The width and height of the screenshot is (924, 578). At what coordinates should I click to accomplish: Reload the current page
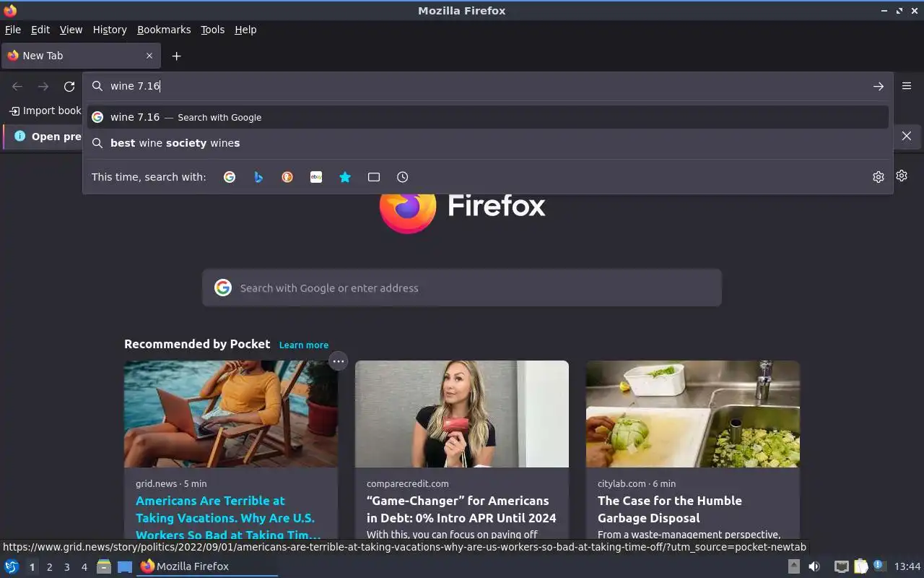click(69, 87)
